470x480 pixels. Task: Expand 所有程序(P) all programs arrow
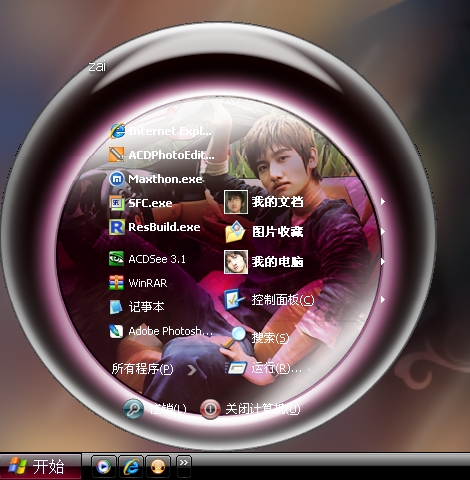point(192,369)
